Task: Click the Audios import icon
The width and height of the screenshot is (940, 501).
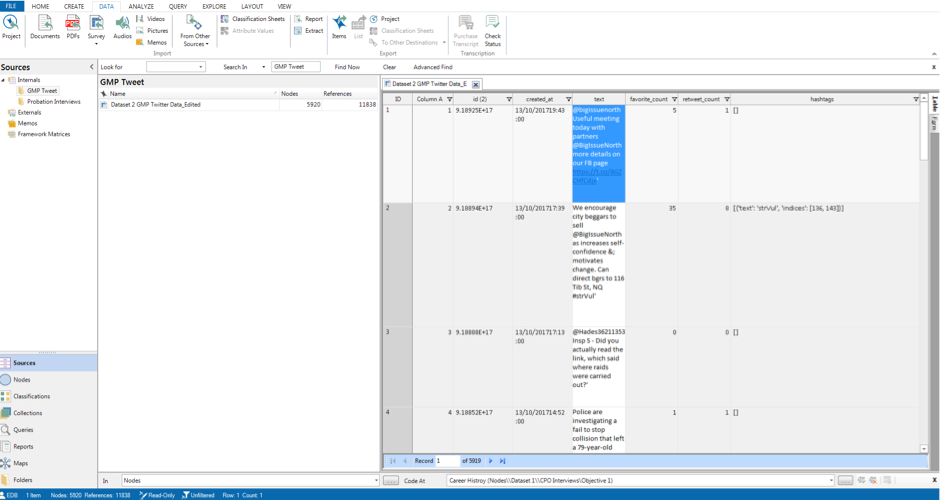Action: pyautogui.click(x=122, y=26)
